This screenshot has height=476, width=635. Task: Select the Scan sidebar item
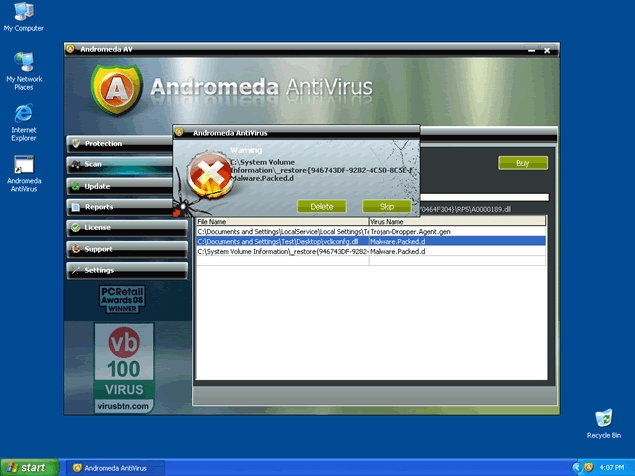pos(125,164)
